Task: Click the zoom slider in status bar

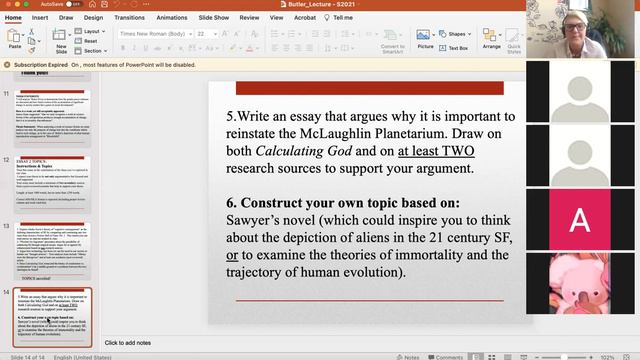Action: tap(564, 357)
